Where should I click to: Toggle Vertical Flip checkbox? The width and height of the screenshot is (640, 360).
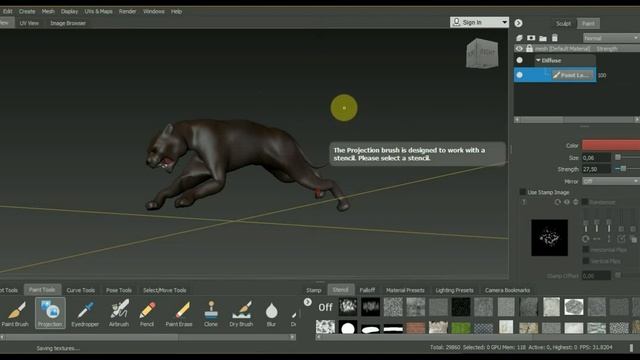(x=586, y=261)
